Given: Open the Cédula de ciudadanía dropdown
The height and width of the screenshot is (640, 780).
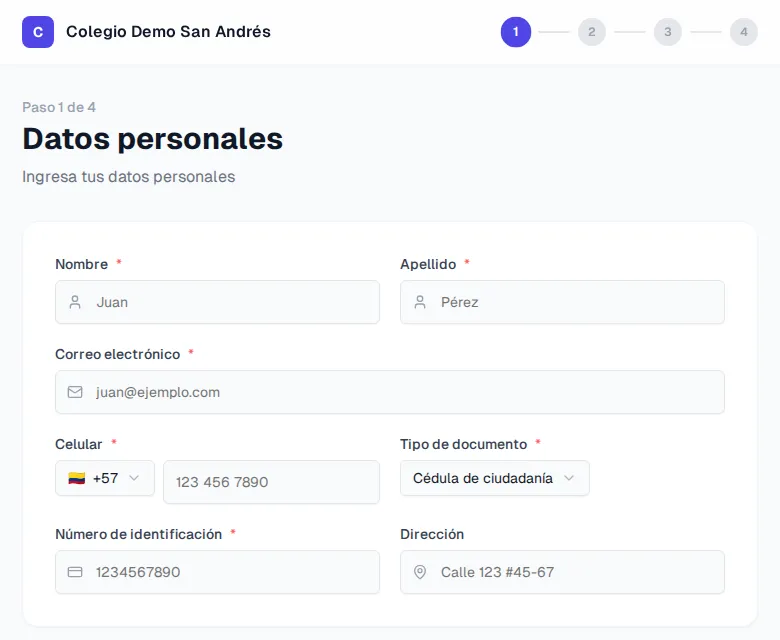Looking at the screenshot, I should tap(495, 478).
